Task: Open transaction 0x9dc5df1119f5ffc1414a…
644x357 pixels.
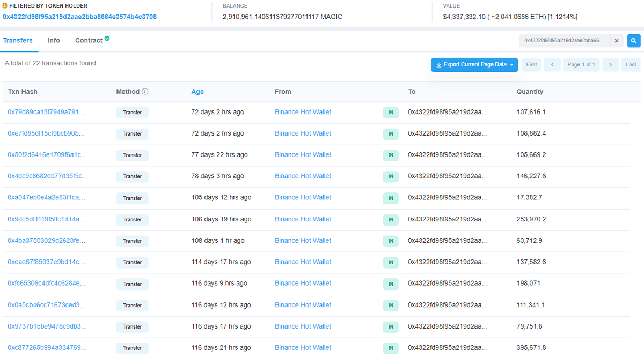Action: pyautogui.click(x=47, y=219)
